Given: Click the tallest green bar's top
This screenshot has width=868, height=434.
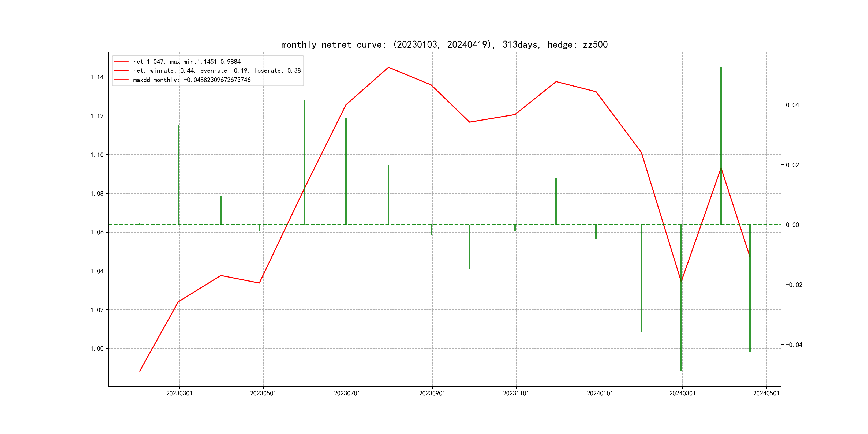Looking at the screenshot, I should [x=721, y=68].
